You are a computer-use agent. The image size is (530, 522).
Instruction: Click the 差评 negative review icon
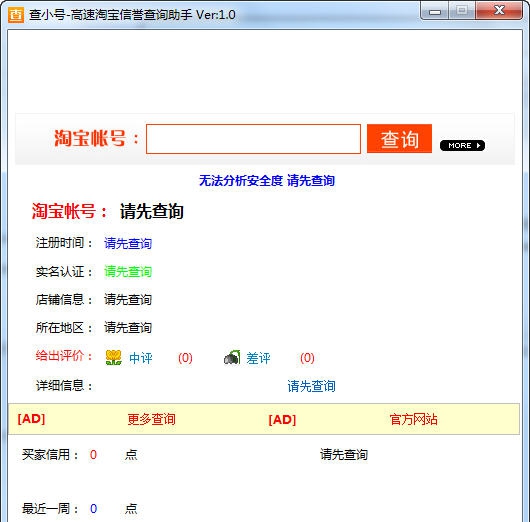(x=232, y=358)
